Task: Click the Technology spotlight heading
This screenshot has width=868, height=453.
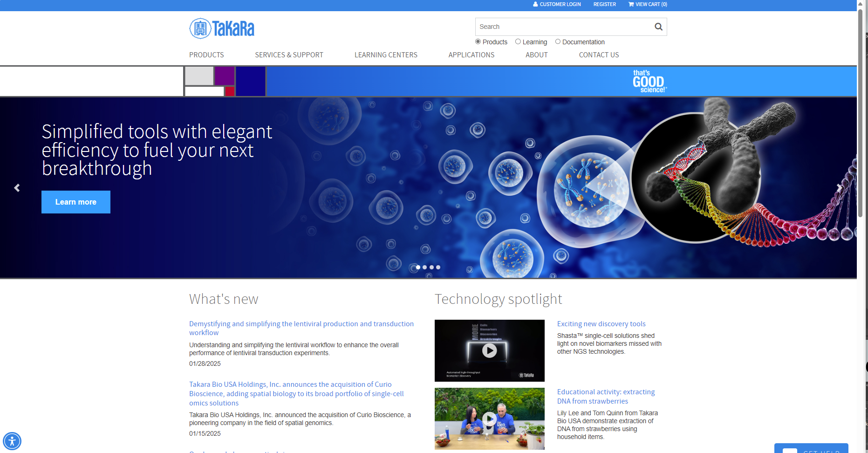Action: [498, 299]
